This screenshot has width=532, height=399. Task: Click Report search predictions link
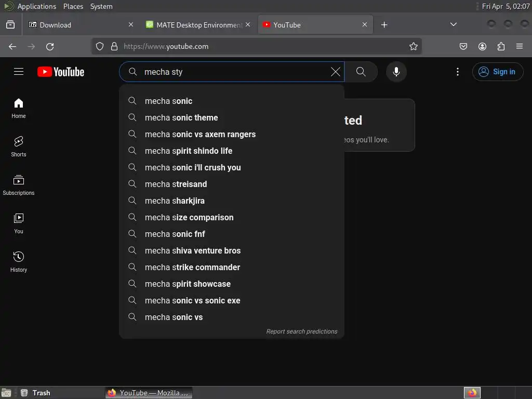click(x=302, y=331)
